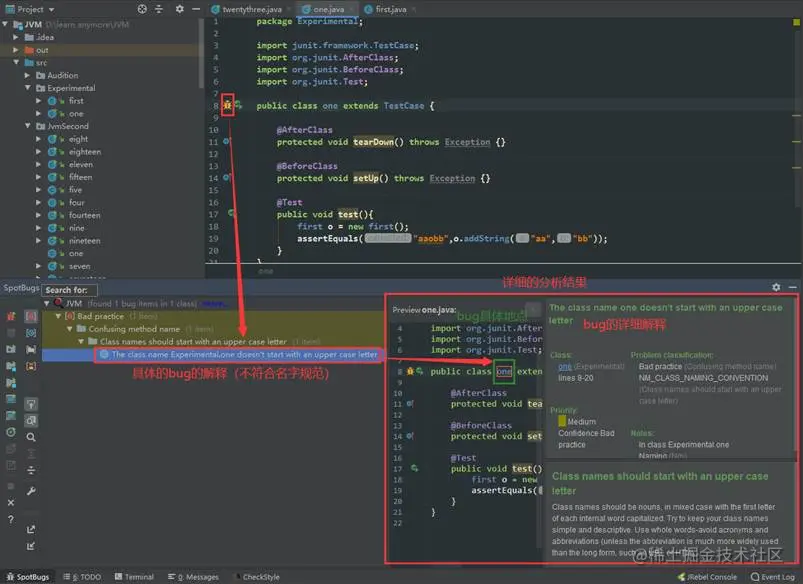The width and height of the screenshot is (803, 584).
Task: Click the override gutter icon on line 14
Action: 226,177
